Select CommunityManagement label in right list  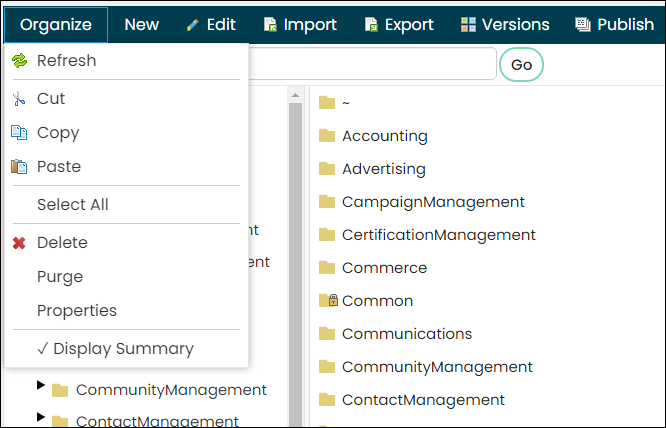click(x=437, y=367)
